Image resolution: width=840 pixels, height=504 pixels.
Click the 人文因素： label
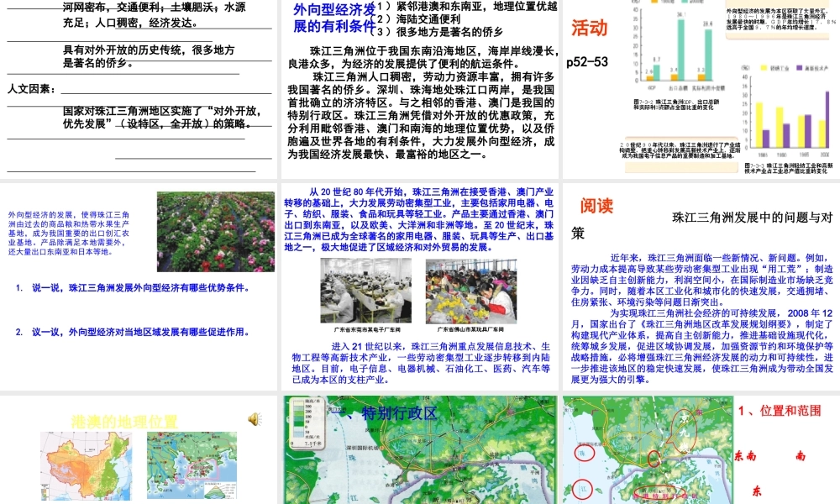(32, 89)
